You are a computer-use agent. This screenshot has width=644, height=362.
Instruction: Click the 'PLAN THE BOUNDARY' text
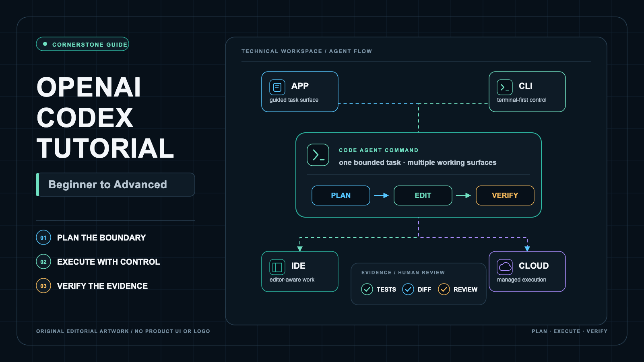[101, 238]
